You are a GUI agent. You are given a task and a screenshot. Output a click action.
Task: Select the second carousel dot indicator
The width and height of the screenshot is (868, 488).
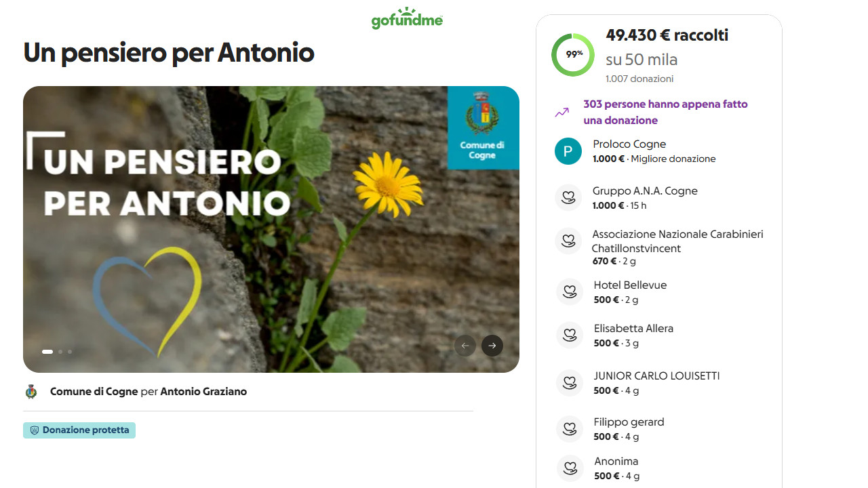60,352
